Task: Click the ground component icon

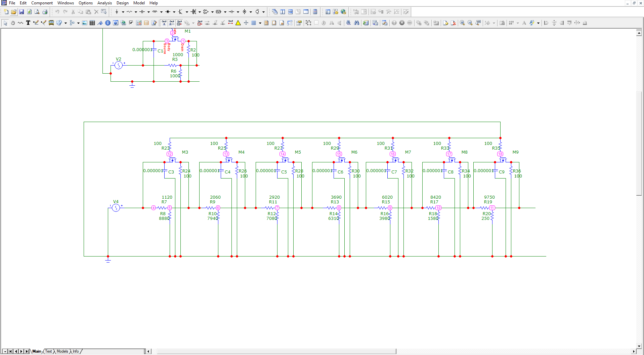Action: [117, 12]
